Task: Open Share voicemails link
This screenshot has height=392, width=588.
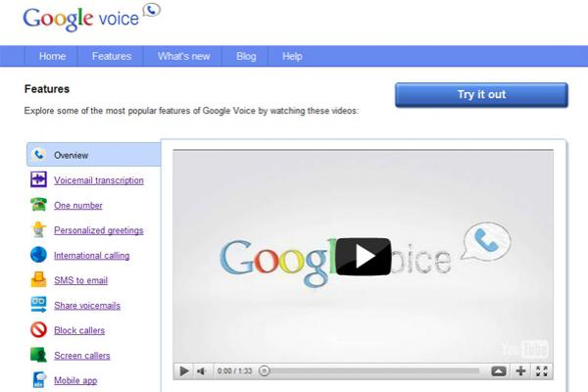Action: point(87,306)
